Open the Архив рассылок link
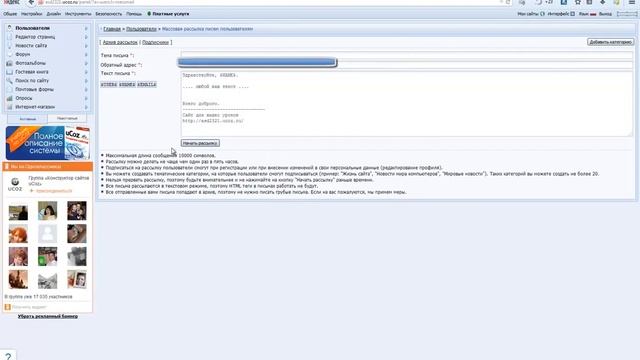Viewport: 640px width, 360px height. click(x=120, y=42)
